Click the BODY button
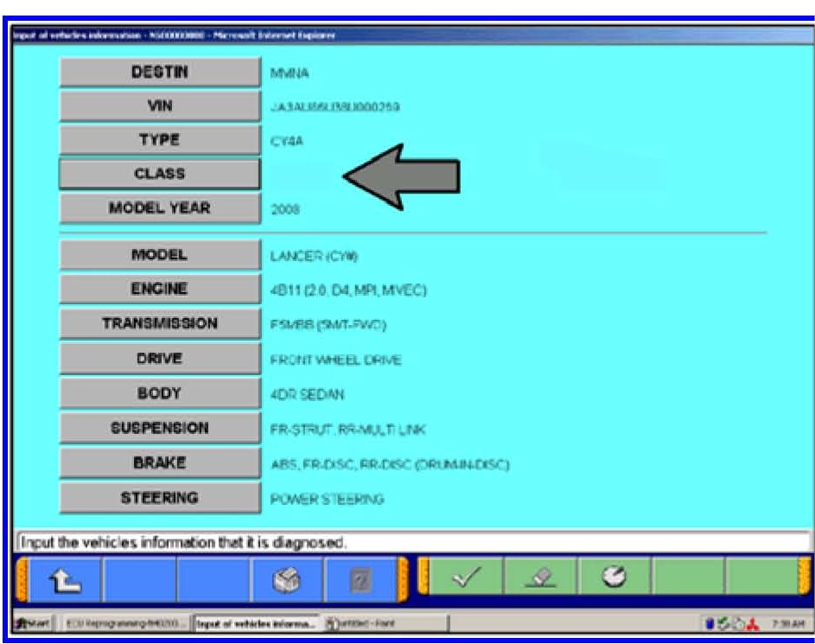The height and width of the screenshot is (644, 815). (x=160, y=393)
